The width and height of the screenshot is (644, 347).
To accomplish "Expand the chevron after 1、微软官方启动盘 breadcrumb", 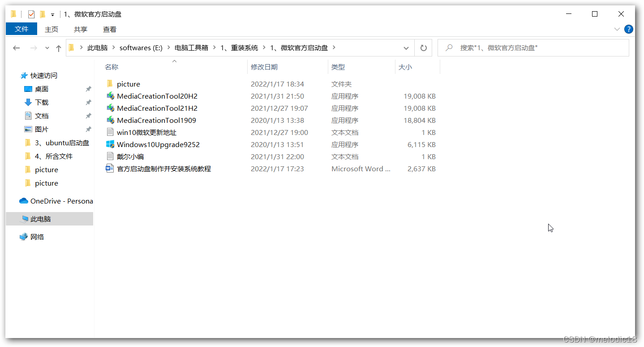I will coord(334,48).
